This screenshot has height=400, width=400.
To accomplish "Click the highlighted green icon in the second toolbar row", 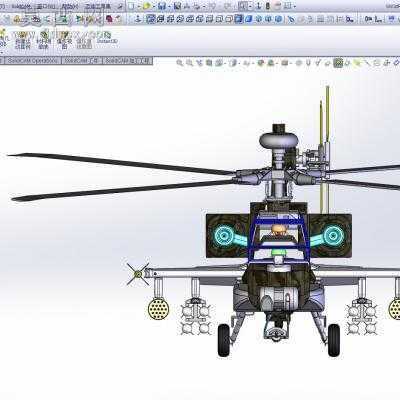I will (x=62, y=19).
